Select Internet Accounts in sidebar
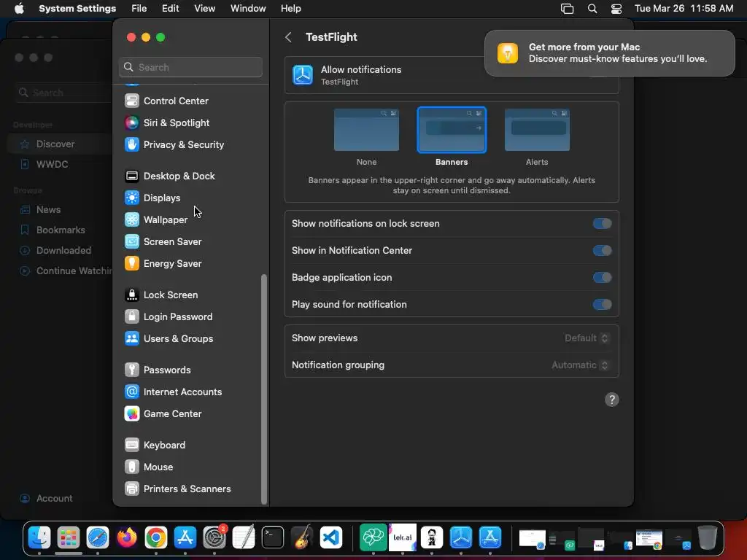This screenshot has width=747, height=560. 174,392
